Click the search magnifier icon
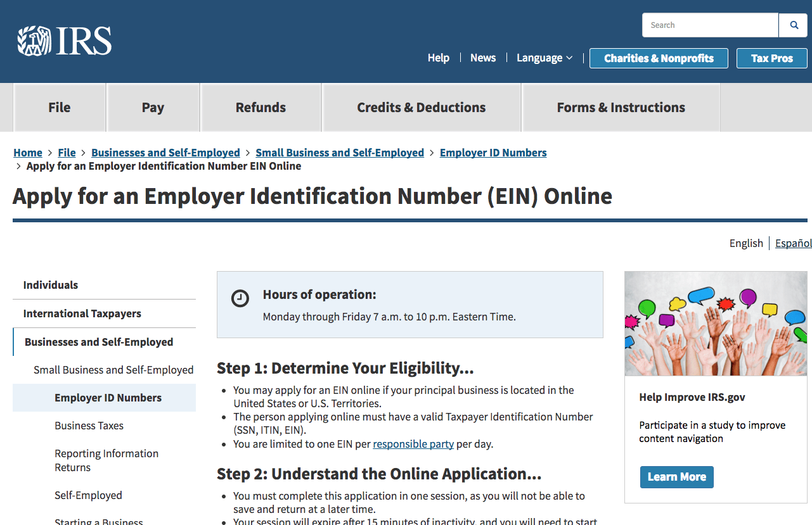 click(x=793, y=25)
